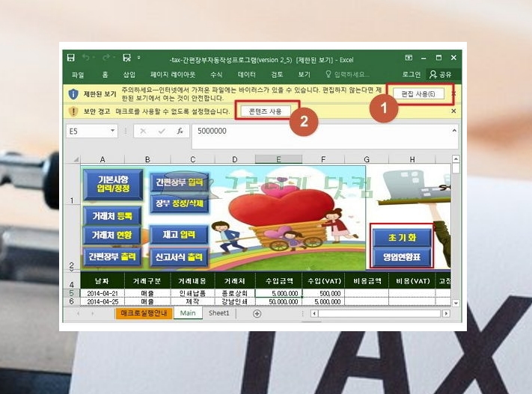Click 간편장부 출력 button
The width and height of the screenshot is (532, 394).
pos(112,256)
